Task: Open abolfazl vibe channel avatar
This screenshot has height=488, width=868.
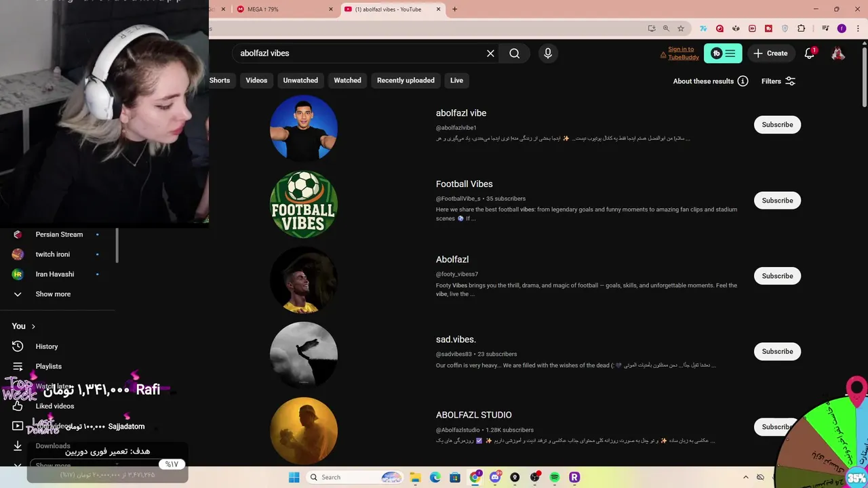Action: (304, 128)
